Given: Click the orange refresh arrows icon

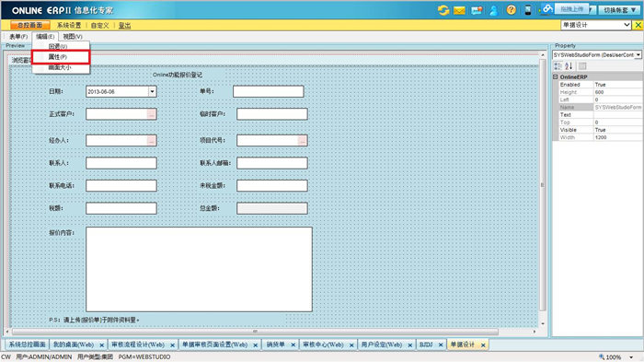Looking at the screenshot, I should (x=443, y=10).
